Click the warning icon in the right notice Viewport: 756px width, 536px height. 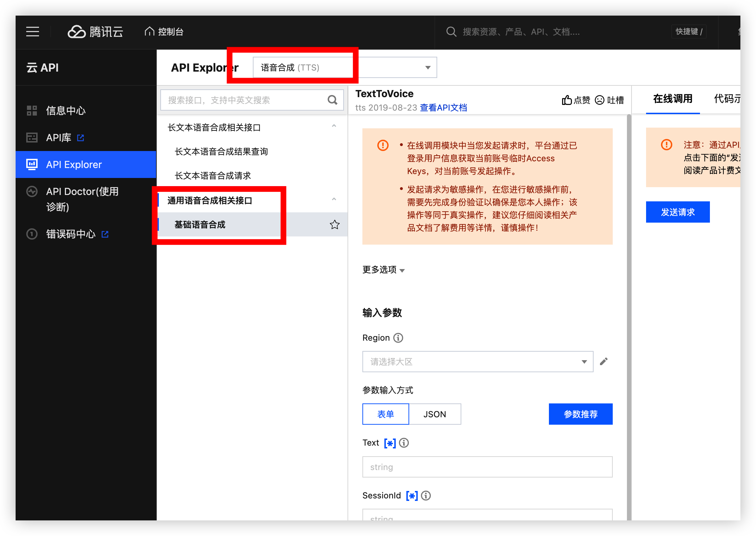click(x=667, y=145)
